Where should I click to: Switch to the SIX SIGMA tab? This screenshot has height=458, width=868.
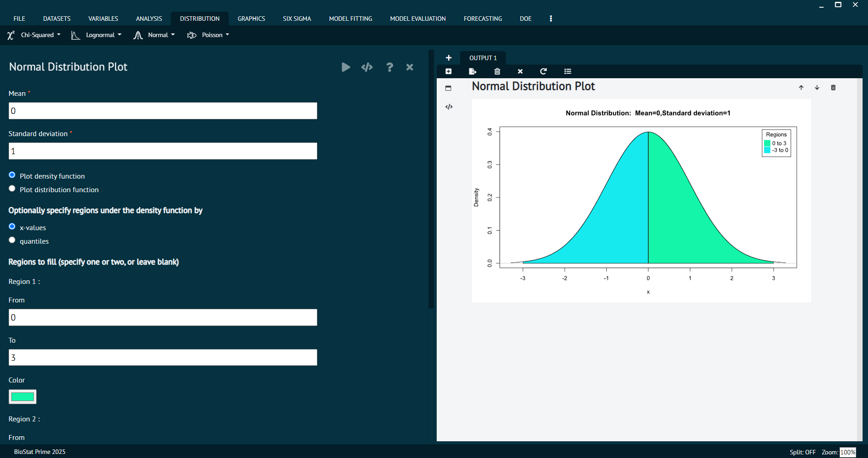point(297,19)
